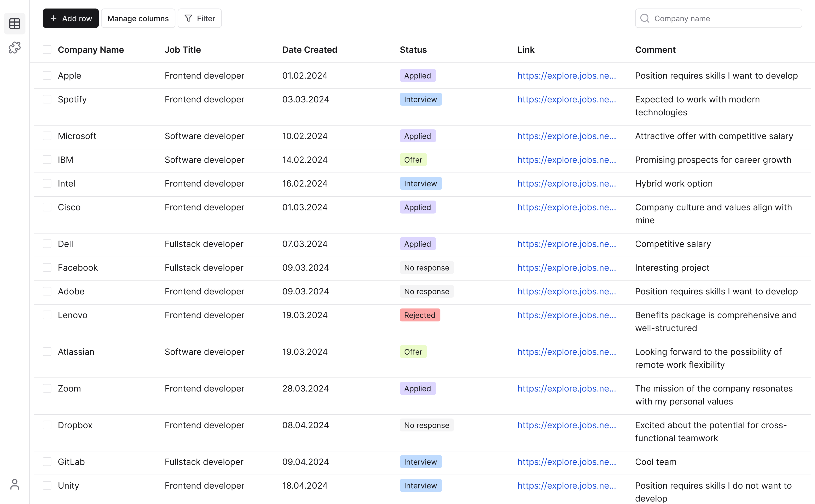Viewport: 815px width, 504px height.
Task: Open the IBM row job link
Action: (x=567, y=160)
